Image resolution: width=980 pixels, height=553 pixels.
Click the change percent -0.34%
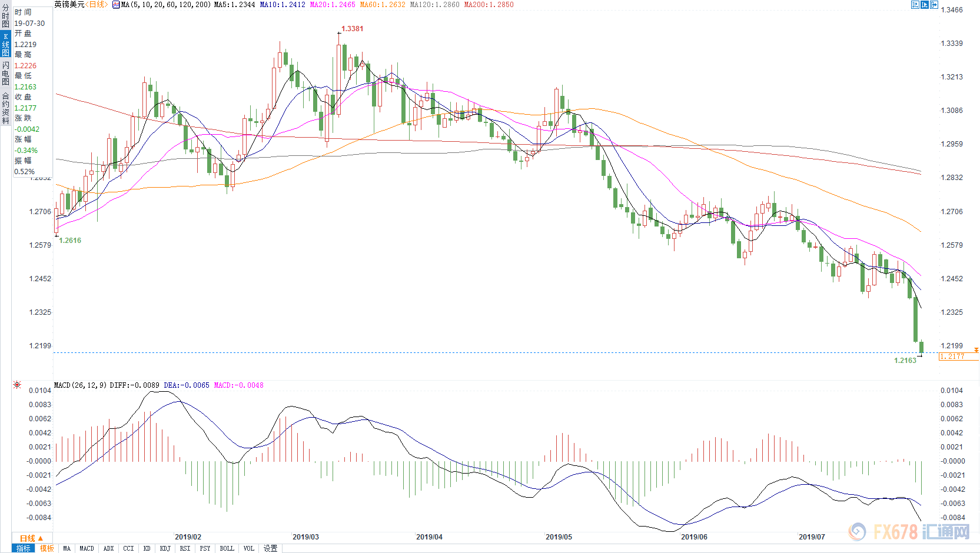point(26,151)
